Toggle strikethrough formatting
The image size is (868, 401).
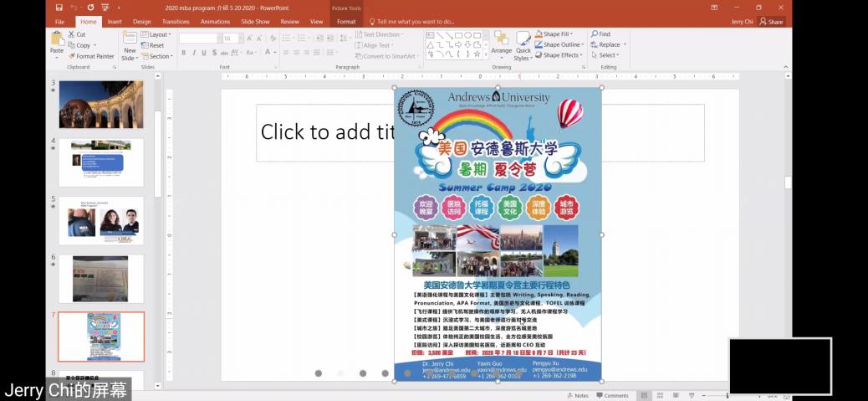click(x=223, y=53)
